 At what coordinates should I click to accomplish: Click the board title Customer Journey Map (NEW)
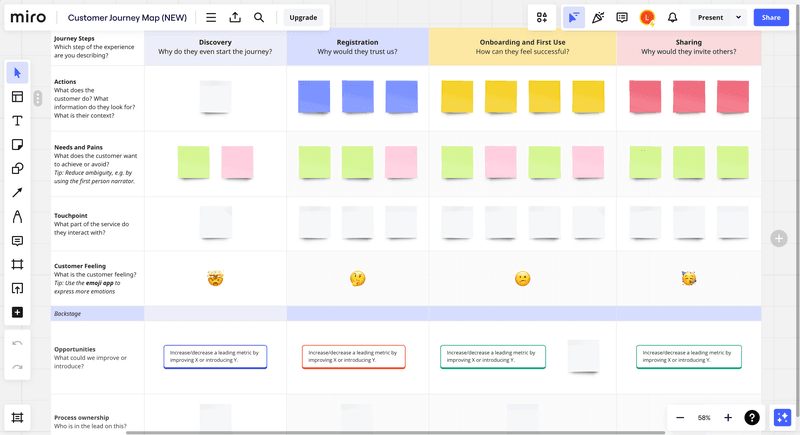click(128, 17)
